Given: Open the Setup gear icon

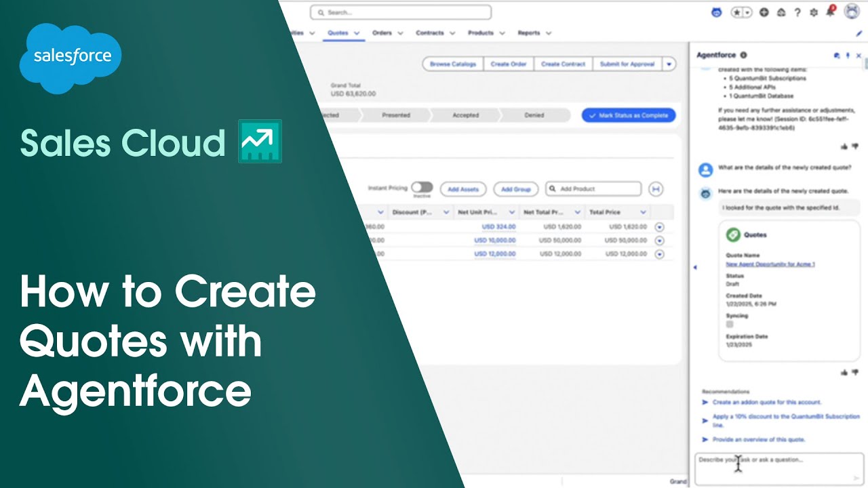Looking at the screenshot, I should (814, 12).
